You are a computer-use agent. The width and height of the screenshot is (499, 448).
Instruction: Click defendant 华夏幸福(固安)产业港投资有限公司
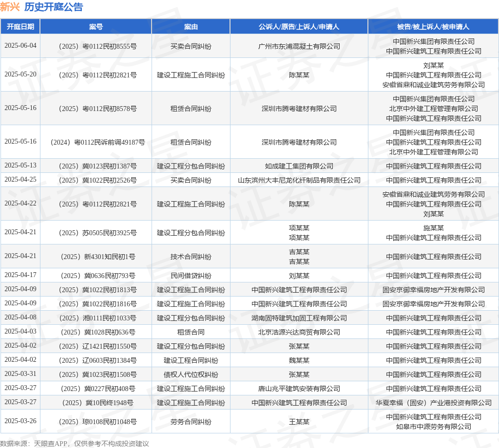[433, 403]
